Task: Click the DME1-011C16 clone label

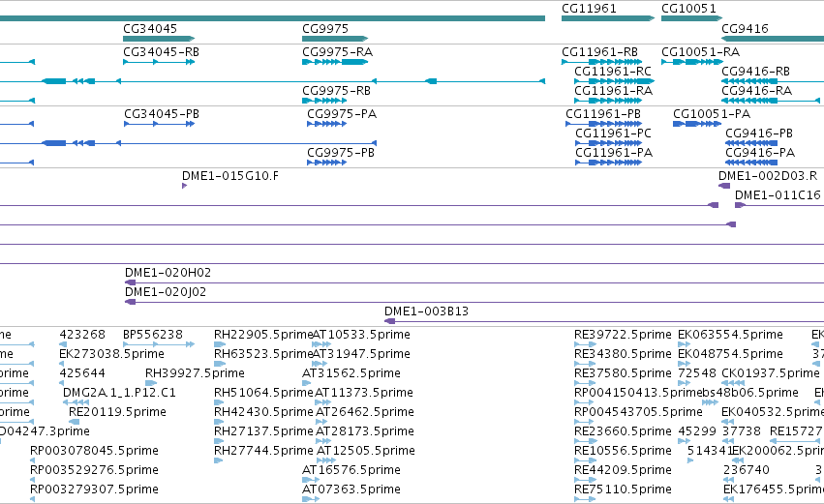Action: (x=778, y=195)
